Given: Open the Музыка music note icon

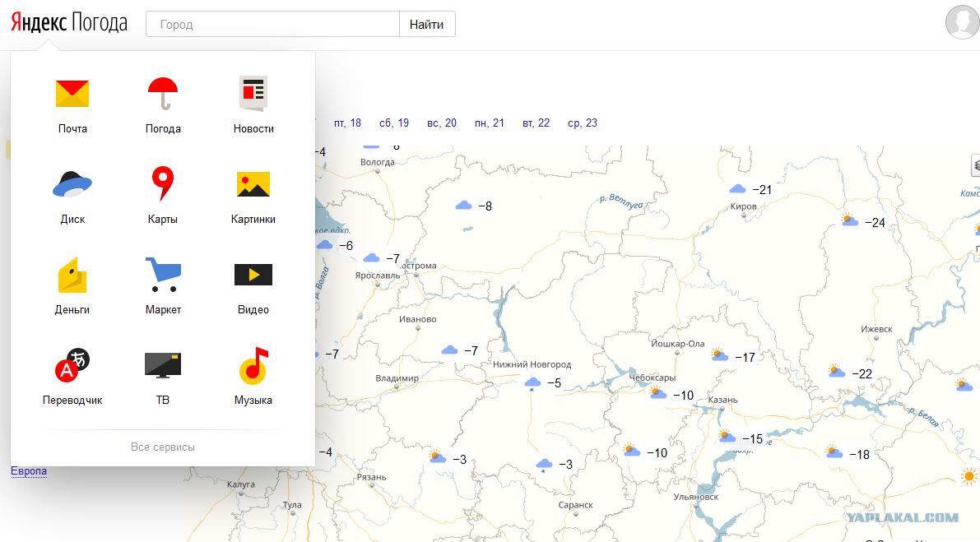Looking at the screenshot, I should pos(253,365).
